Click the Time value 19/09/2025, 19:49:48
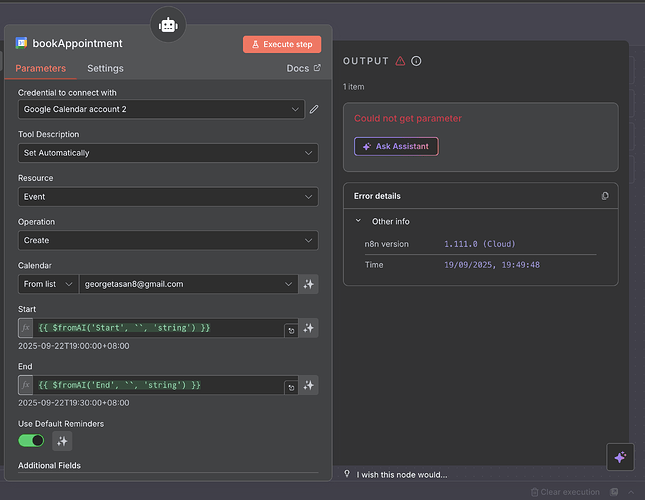Screen dimensions: 645x500 [x=492, y=265]
